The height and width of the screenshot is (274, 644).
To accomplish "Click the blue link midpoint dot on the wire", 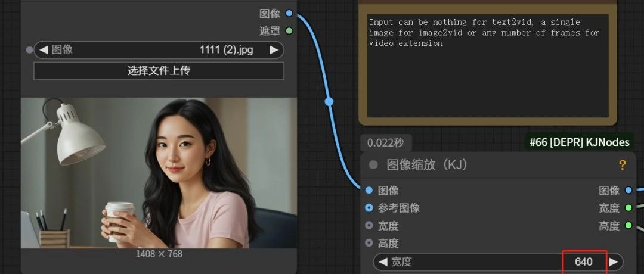I will 329,101.
